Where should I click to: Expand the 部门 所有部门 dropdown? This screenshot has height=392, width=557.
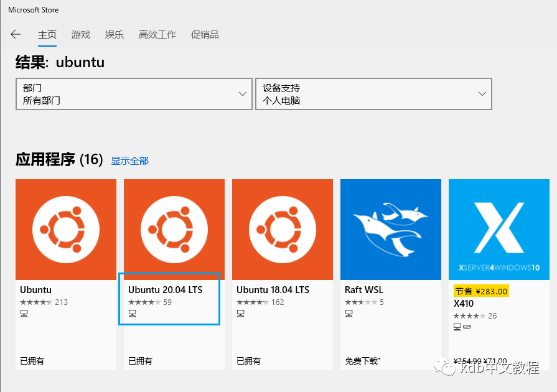[134, 94]
